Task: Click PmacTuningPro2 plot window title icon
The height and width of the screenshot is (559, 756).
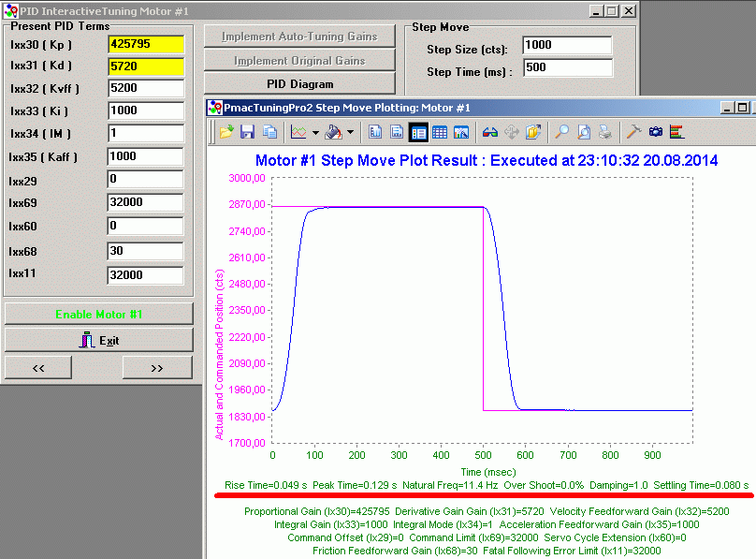Action: coord(214,108)
